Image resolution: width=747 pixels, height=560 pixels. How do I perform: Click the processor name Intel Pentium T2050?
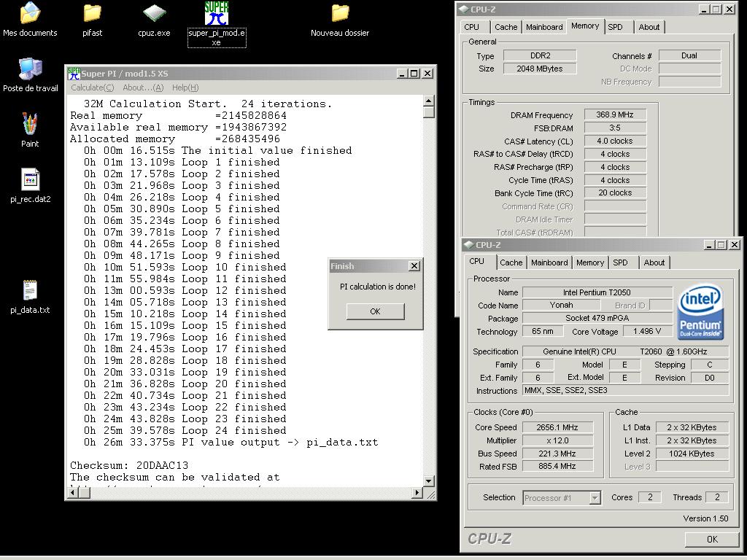point(597,292)
